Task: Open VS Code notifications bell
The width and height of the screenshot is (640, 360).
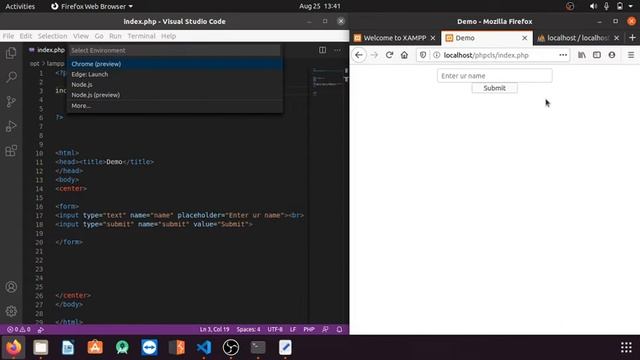Action: 339,329
